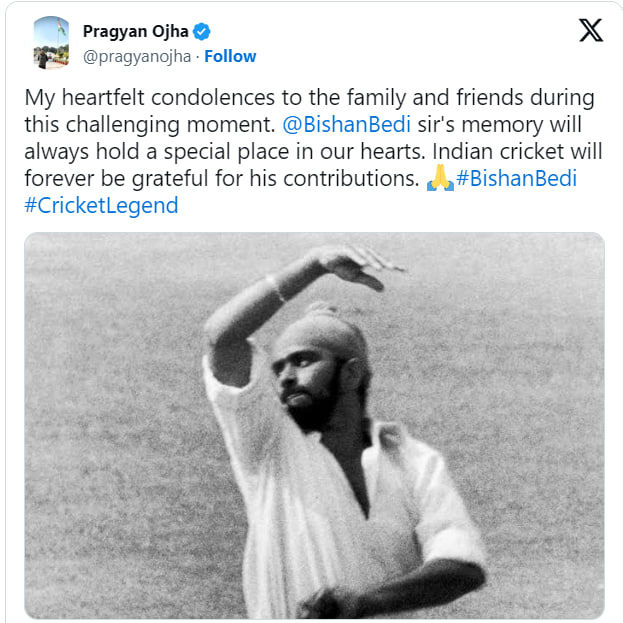
Task: Visit the @pragyanojha handle link
Action: (137, 56)
